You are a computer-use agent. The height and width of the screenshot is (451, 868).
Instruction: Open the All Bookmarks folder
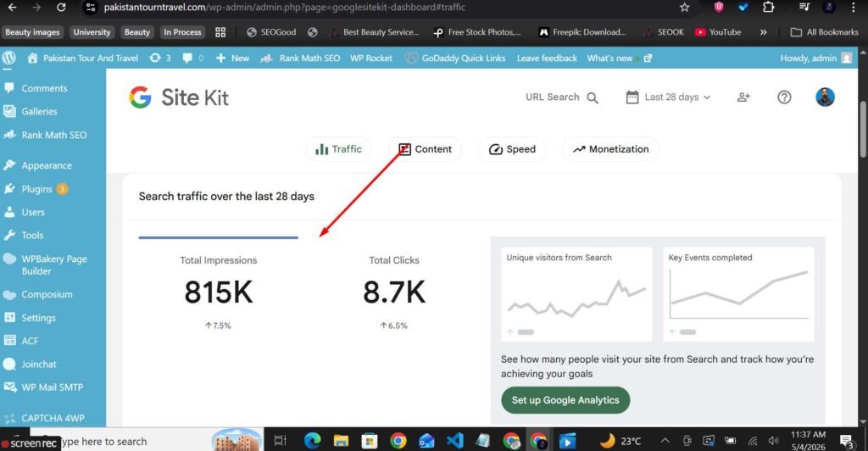click(824, 32)
